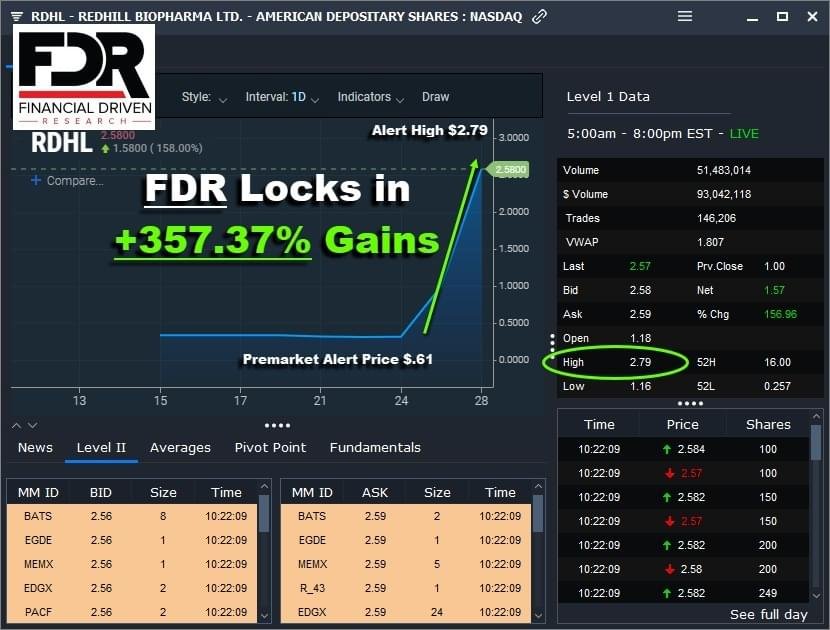830x630 pixels.
Task: Click the time and sales scroll up arrow
Action: pyautogui.click(x=816, y=417)
